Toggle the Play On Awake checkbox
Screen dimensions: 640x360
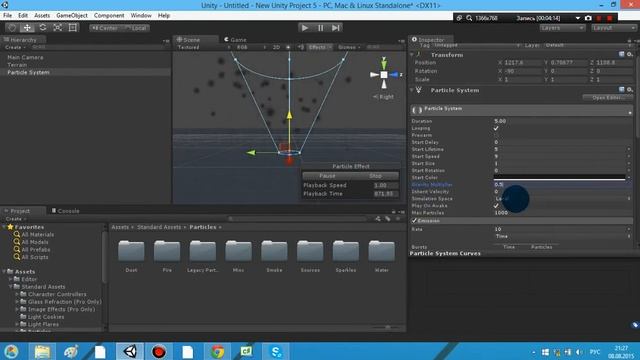pyautogui.click(x=496, y=206)
